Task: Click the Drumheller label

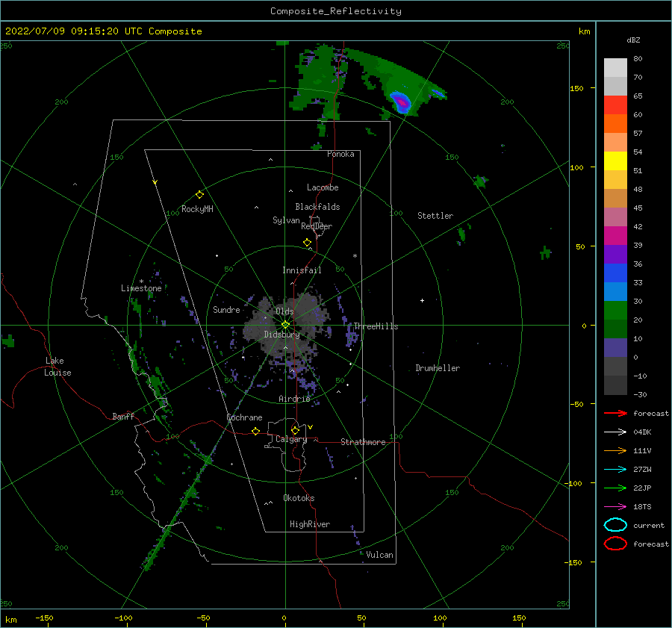Action: (438, 368)
